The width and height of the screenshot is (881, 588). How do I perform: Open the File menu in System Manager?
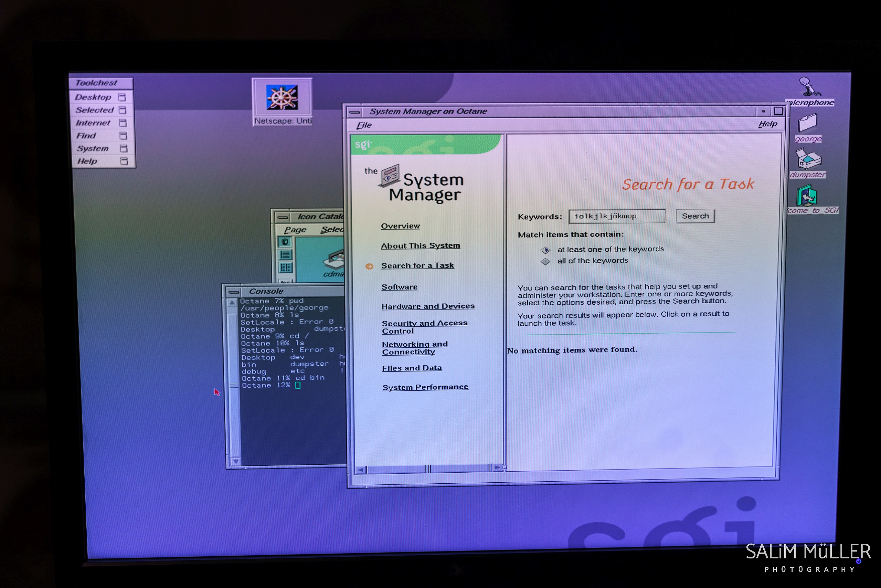pos(364,125)
